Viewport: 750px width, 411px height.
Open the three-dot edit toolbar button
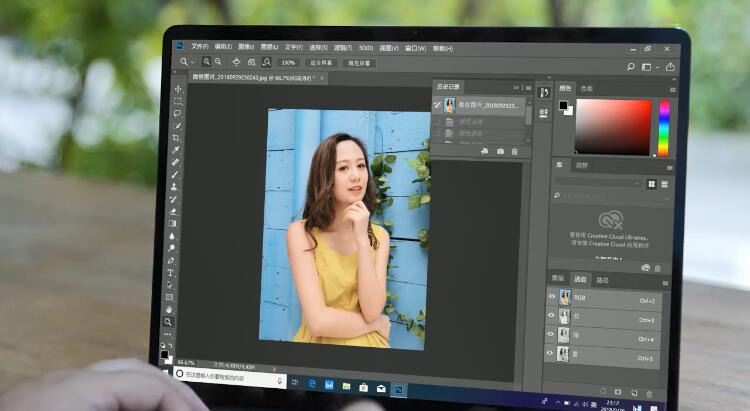click(x=167, y=334)
